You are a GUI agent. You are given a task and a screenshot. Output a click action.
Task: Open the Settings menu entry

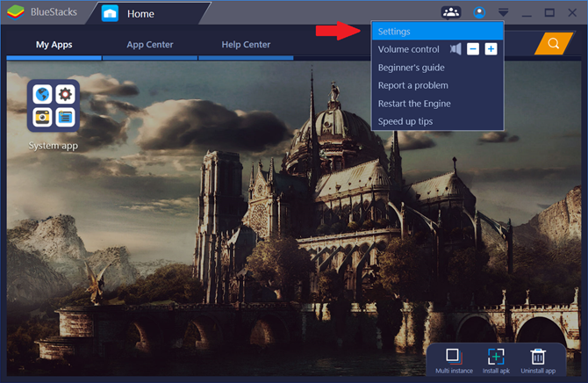pos(437,31)
